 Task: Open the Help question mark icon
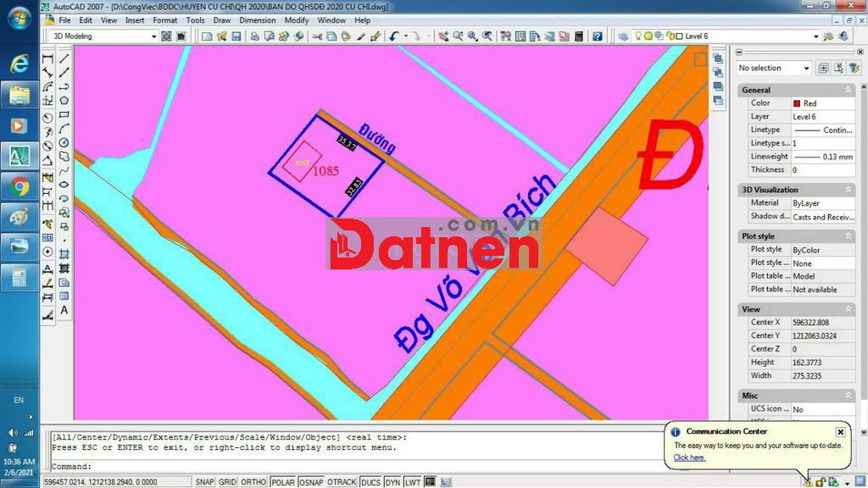598,36
